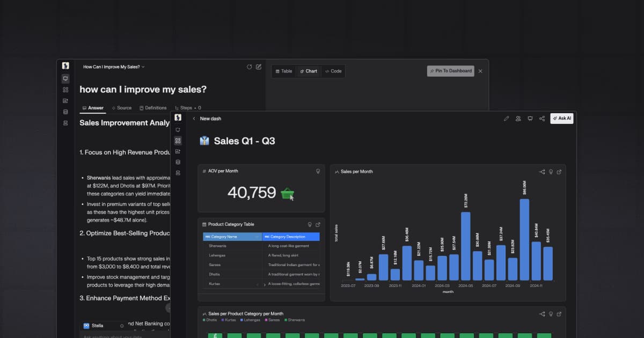Click the tallest bar in Sales per Month
The height and width of the screenshot is (338, 644).
coord(524,239)
